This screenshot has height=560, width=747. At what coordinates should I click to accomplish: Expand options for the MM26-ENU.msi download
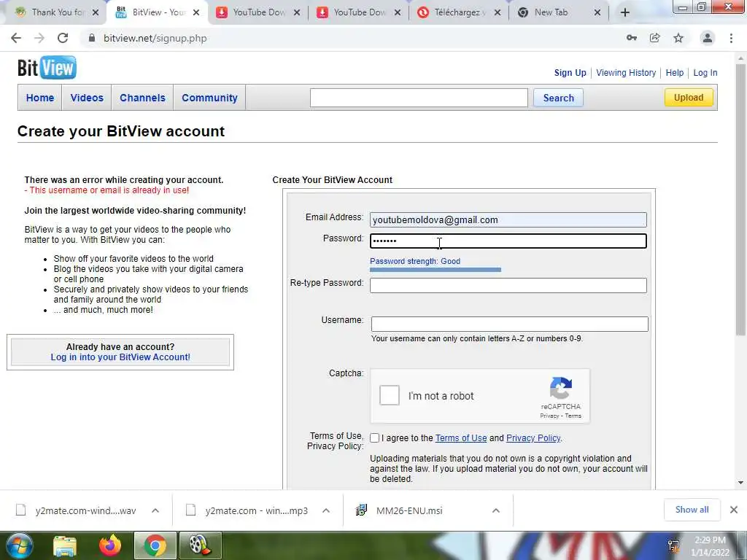pos(496,510)
